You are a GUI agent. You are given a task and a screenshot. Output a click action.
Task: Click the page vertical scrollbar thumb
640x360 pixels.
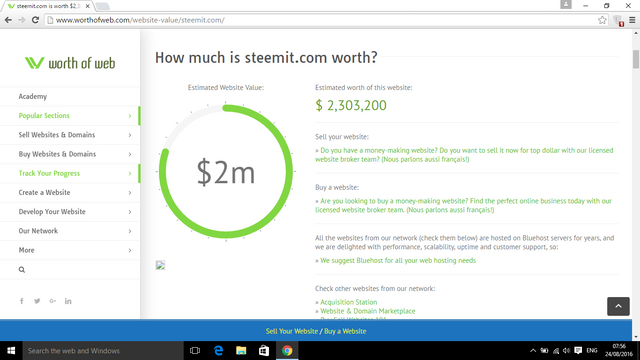click(x=636, y=59)
